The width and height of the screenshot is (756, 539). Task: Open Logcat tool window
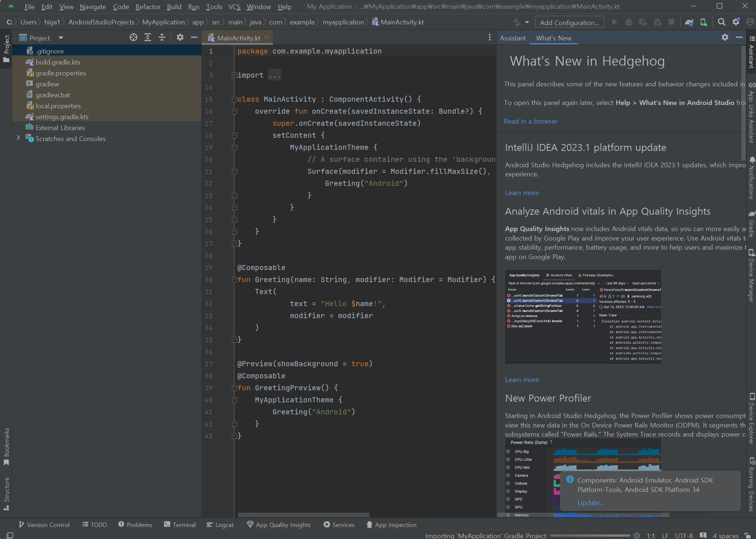click(x=220, y=525)
